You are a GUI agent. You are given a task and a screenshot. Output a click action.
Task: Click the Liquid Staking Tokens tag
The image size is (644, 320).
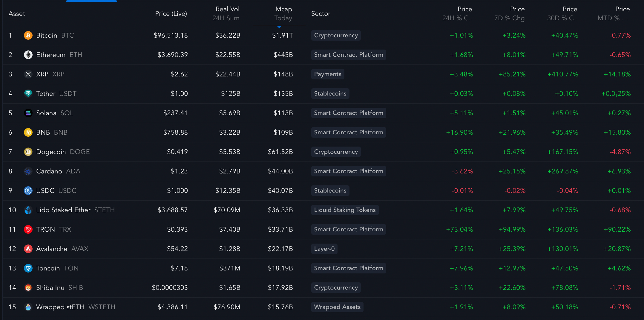(x=345, y=210)
